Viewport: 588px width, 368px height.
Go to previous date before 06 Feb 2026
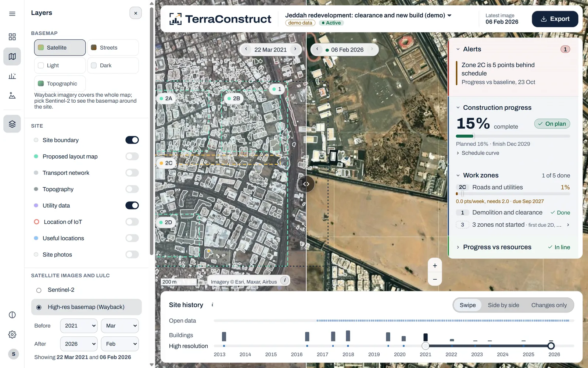pos(317,49)
